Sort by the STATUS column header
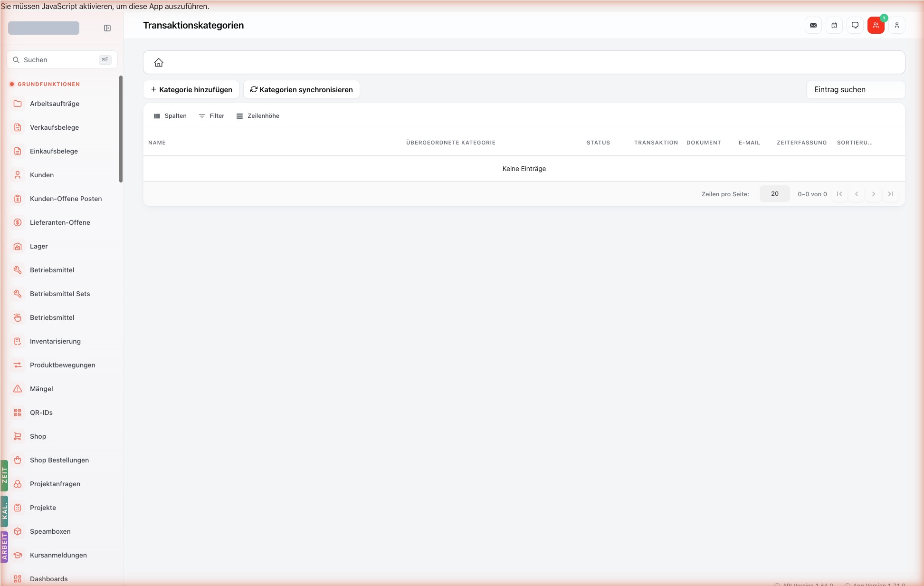The height and width of the screenshot is (586, 924). pyautogui.click(x=598, y=143)
